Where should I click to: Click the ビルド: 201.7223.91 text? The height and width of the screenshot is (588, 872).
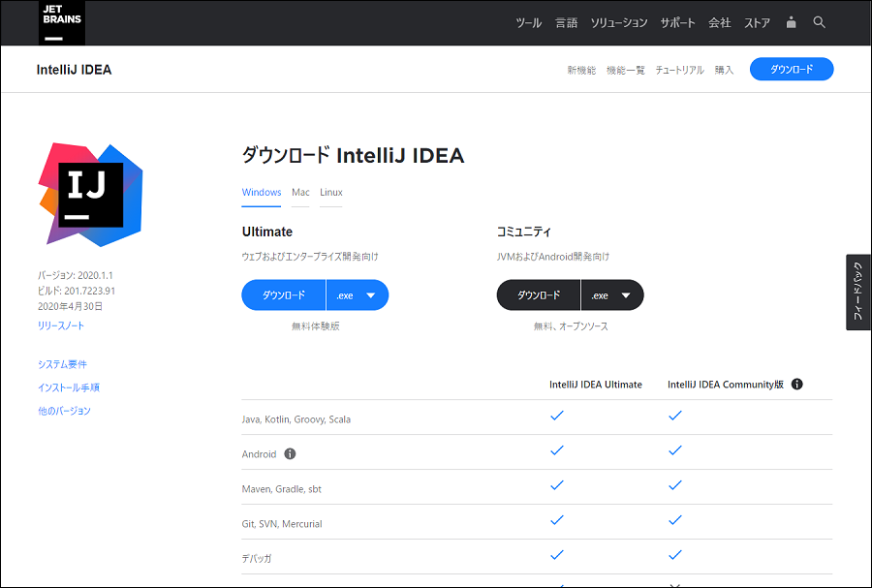click(x=77, y=292)
